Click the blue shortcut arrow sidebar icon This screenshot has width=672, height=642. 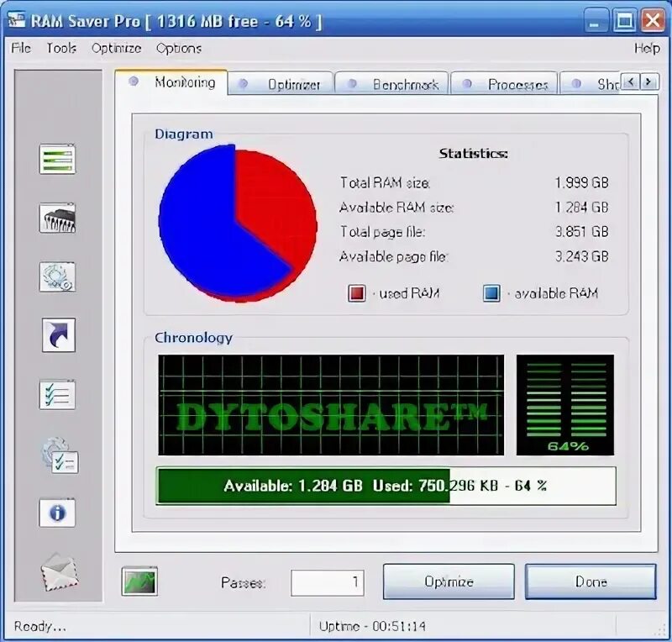tap(59, 335)
